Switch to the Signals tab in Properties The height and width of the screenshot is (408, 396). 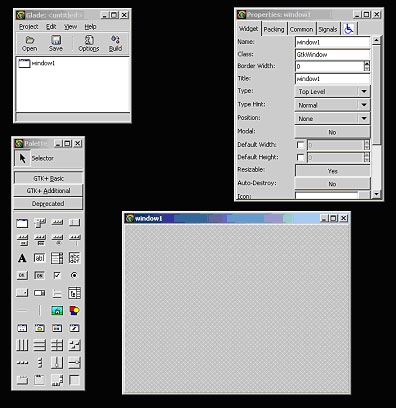[x=328, y=29]
